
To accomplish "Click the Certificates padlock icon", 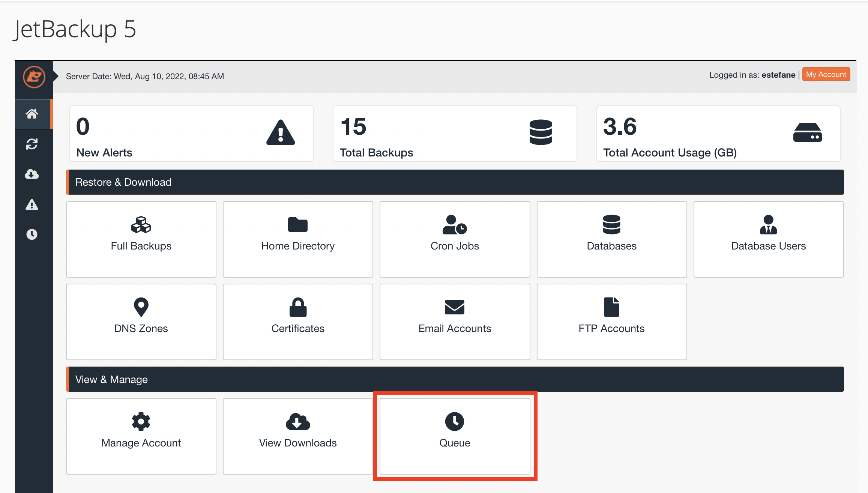I will (x=298, y=307).
